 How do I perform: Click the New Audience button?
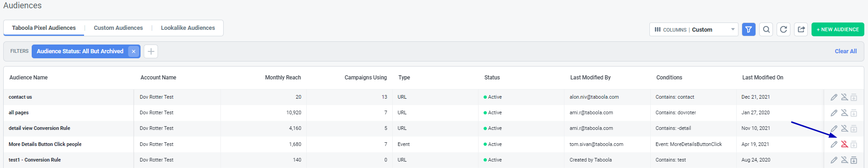[838, 29]
